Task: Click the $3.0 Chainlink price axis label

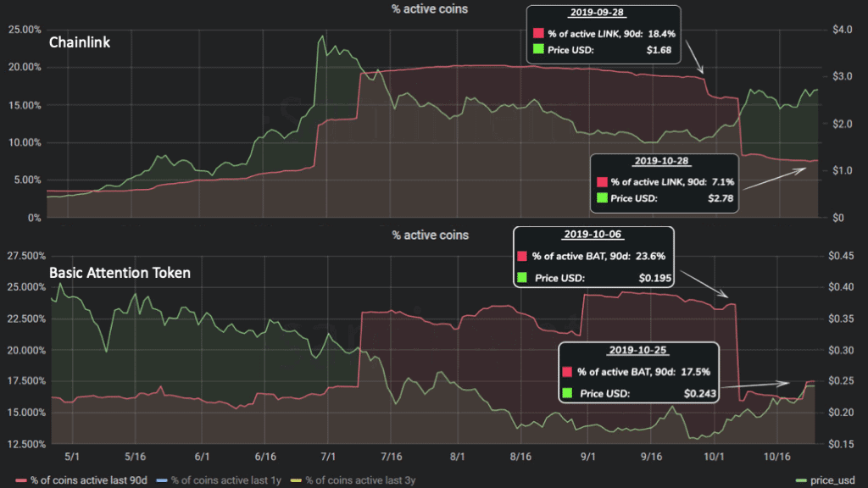Action: (842, 76)
